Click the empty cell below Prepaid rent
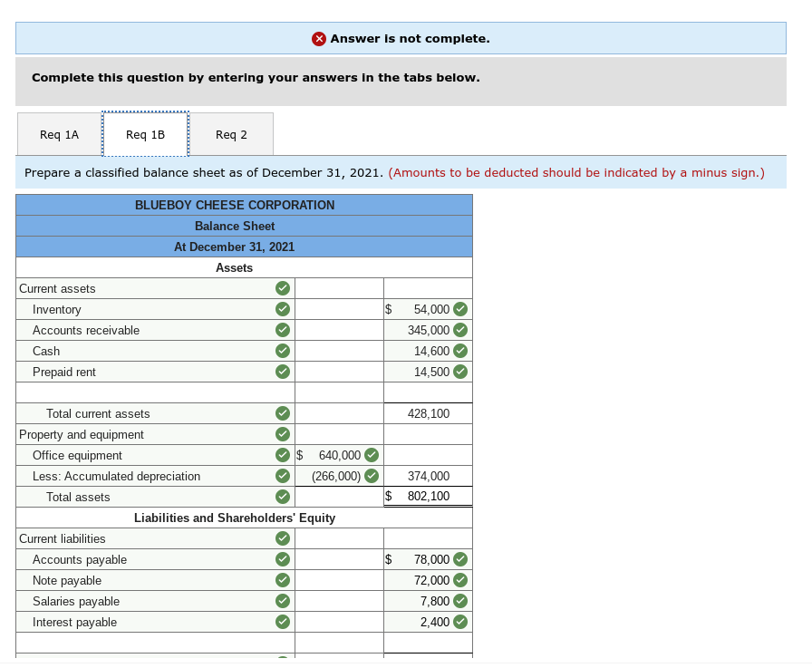Image resolution: width=812 pixels, height=668 pixels. click(x=426, y=392)
